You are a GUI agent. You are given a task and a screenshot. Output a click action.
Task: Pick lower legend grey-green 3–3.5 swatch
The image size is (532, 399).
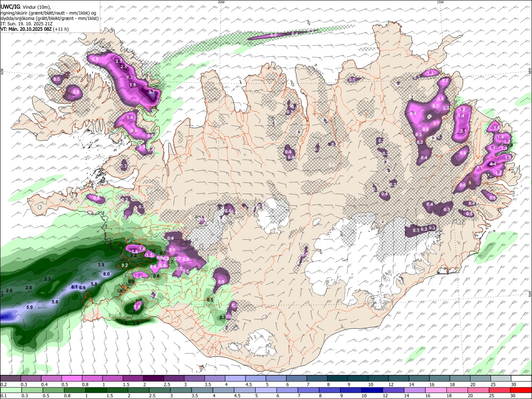(181, 390)
